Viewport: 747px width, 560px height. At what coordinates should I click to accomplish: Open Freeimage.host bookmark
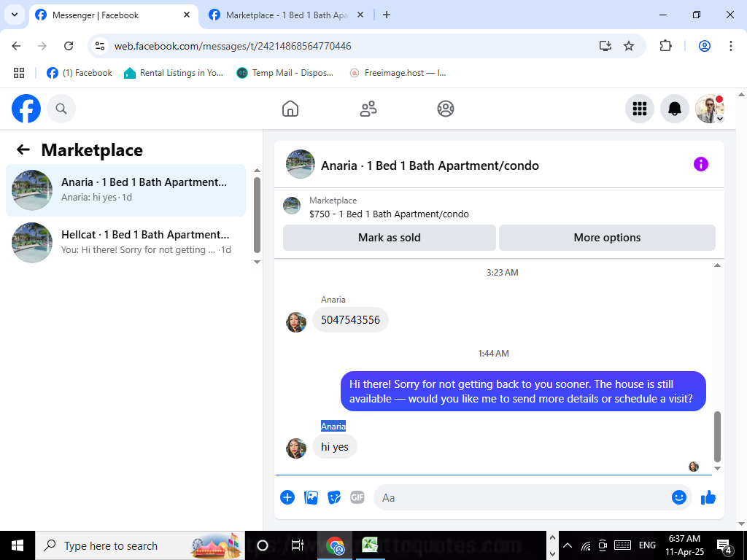pyautogui.click(x=398, y=73)
